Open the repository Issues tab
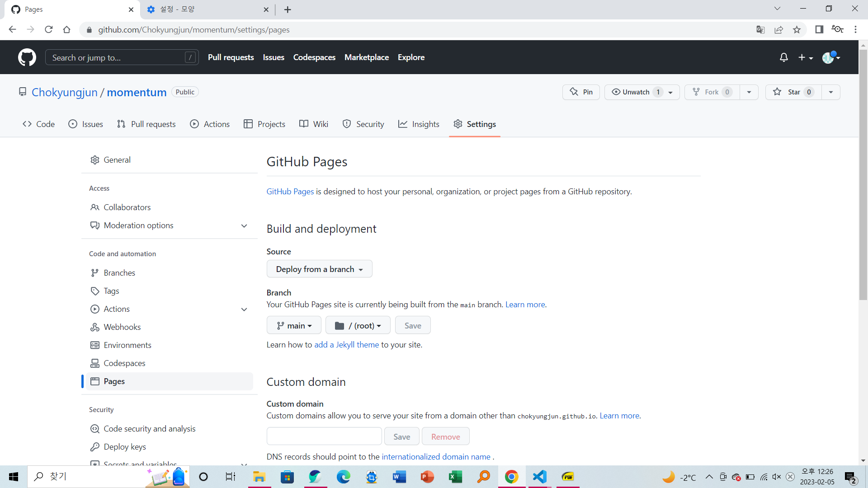Screen dimensions: 868x488 85,124
